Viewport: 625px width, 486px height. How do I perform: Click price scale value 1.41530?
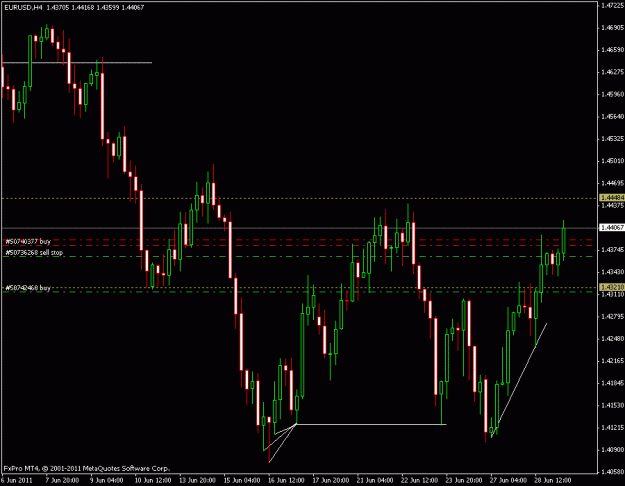[x=612, y=405]
